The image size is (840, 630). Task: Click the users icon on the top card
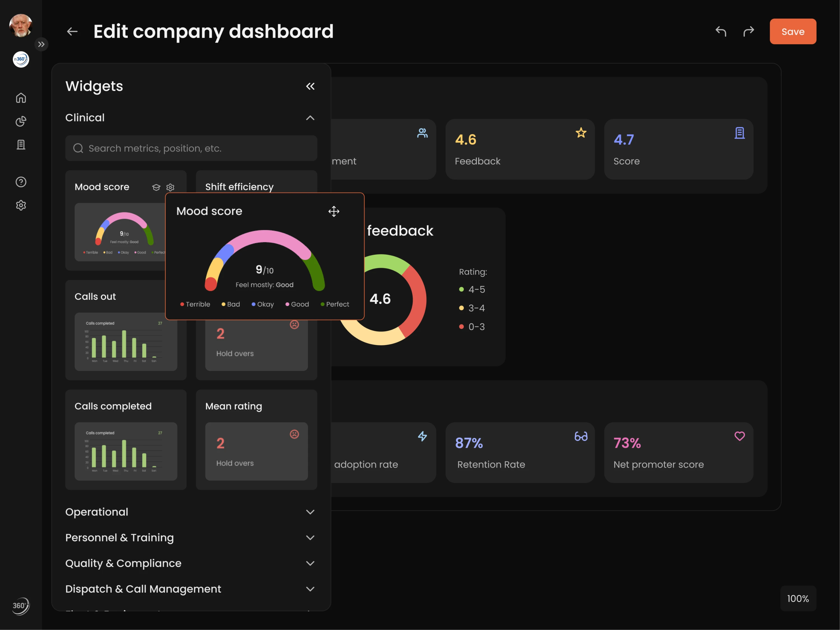(422, 133)
